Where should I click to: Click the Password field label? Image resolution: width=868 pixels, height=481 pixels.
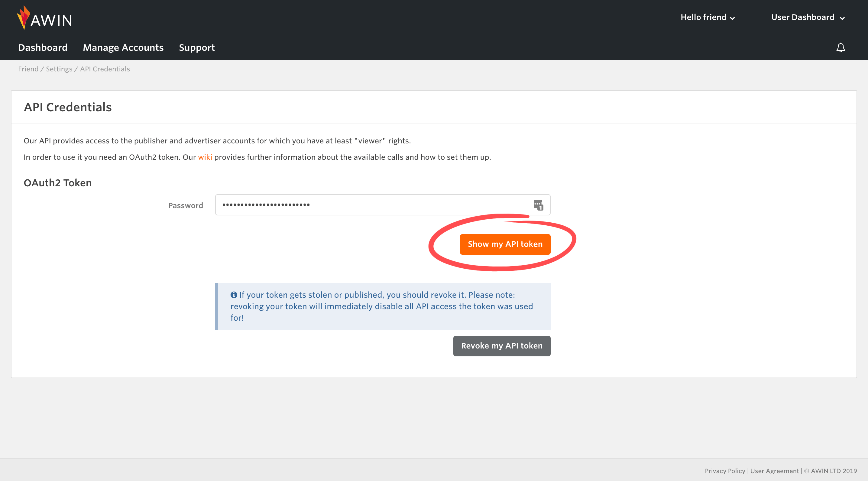(x=186, y=205)
